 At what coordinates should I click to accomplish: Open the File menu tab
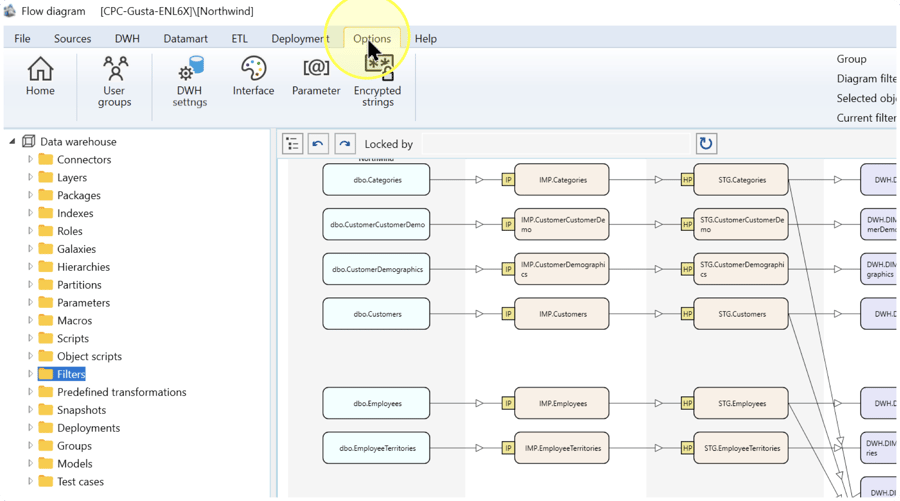tap(22, 38)
